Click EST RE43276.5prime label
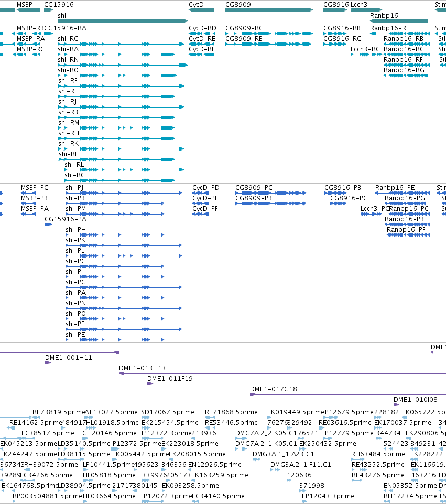446x504 pixels. pos(378,475)
